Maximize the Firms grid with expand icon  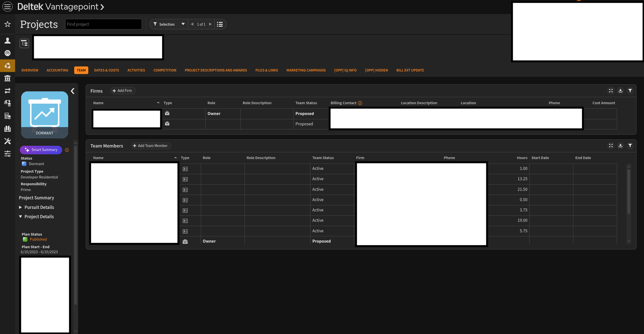point(611,91)
